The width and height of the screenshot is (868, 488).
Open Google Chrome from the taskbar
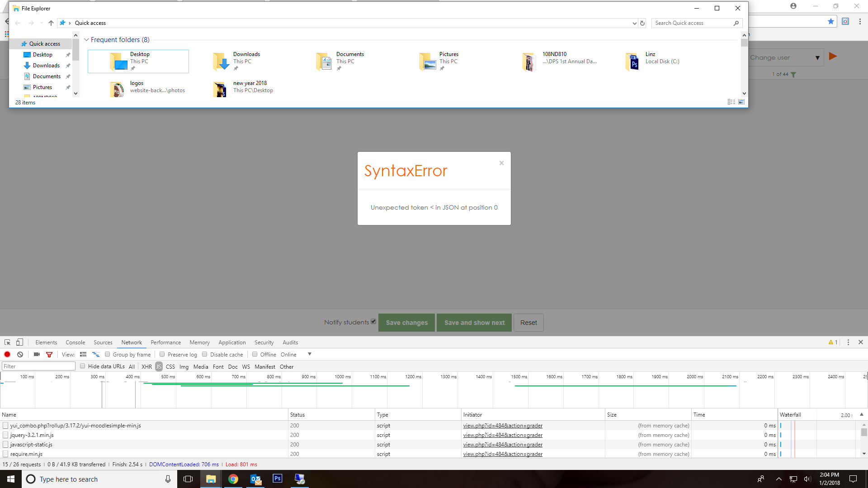point(233,479)
